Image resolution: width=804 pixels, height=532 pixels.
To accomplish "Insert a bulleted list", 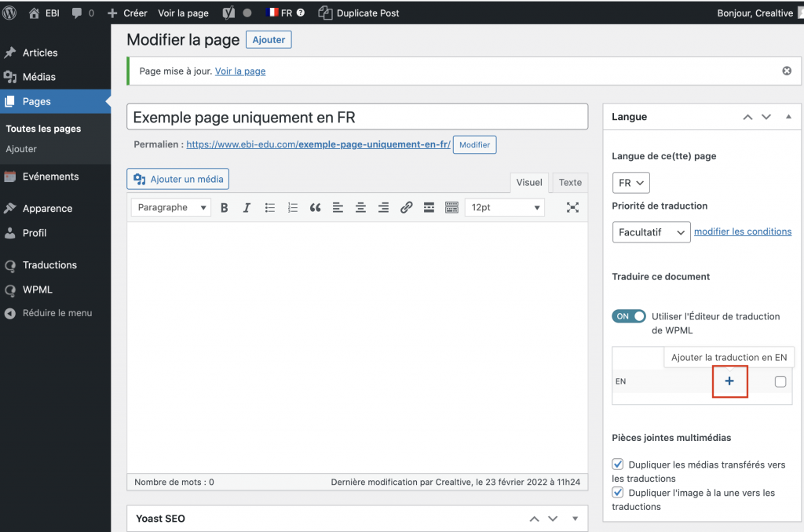I will 270,208.
